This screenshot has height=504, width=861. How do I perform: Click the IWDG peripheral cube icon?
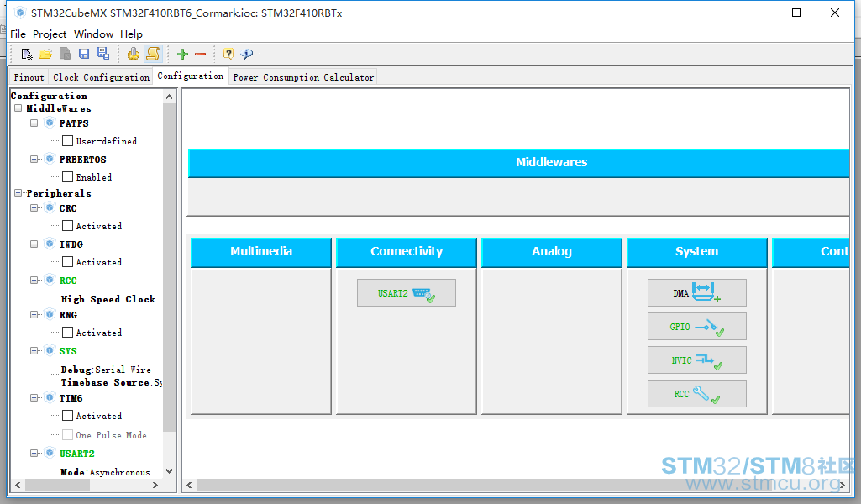(x=50, y=244)
